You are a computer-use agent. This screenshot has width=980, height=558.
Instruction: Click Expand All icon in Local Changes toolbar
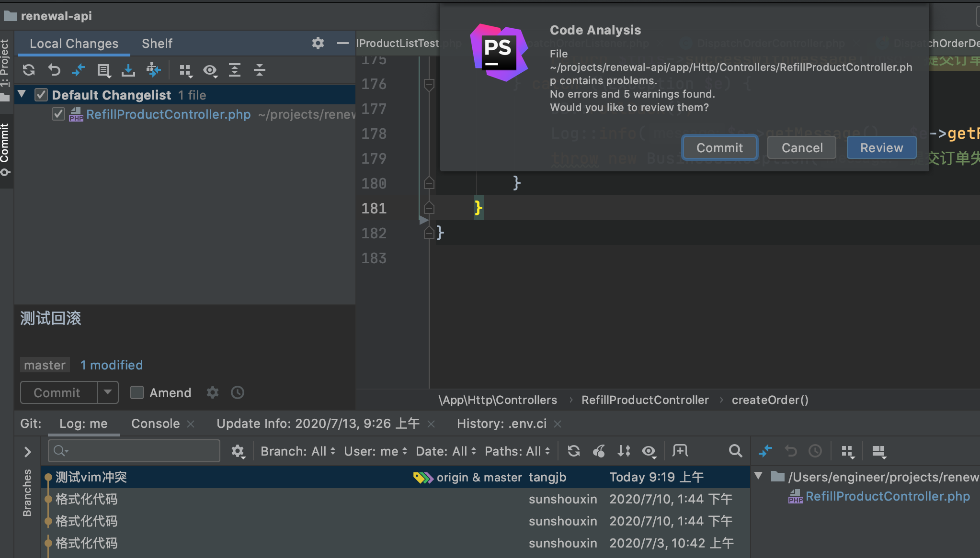[235, 70]
